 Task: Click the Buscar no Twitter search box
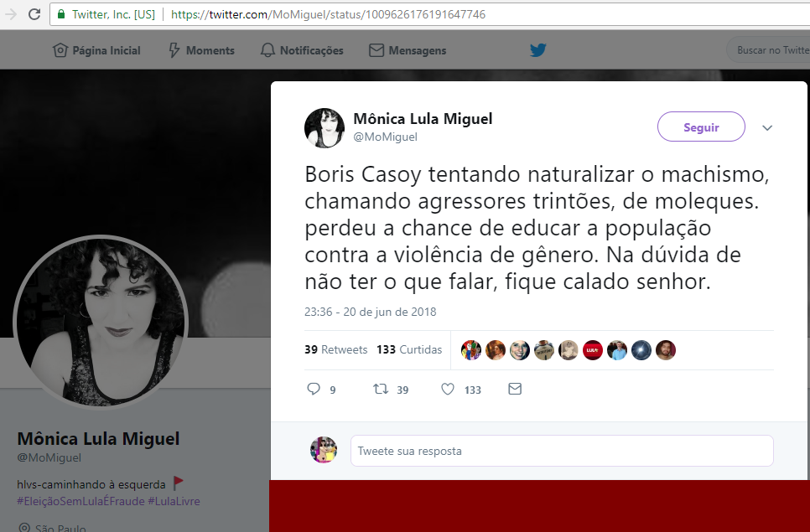(x=769, y=50)
